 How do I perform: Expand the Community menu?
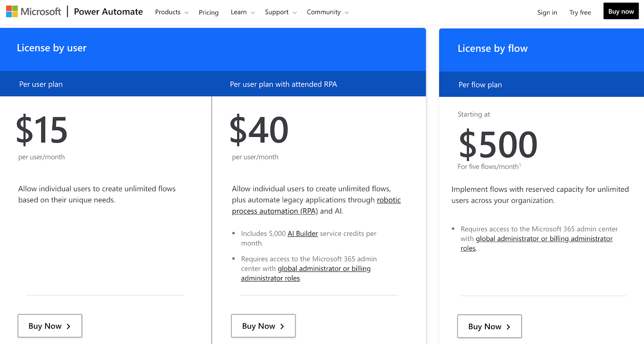(x=328, y=12)
